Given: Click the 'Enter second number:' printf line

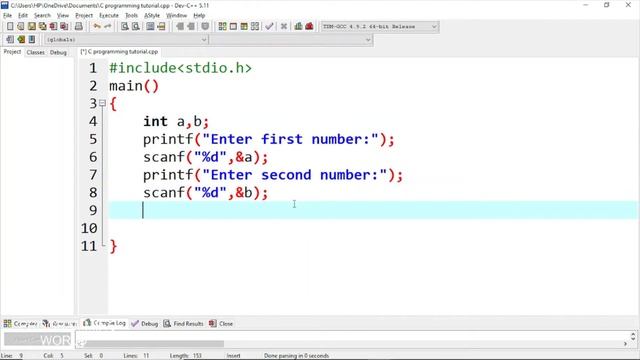Looking at the screenshot, I should 273,175.
